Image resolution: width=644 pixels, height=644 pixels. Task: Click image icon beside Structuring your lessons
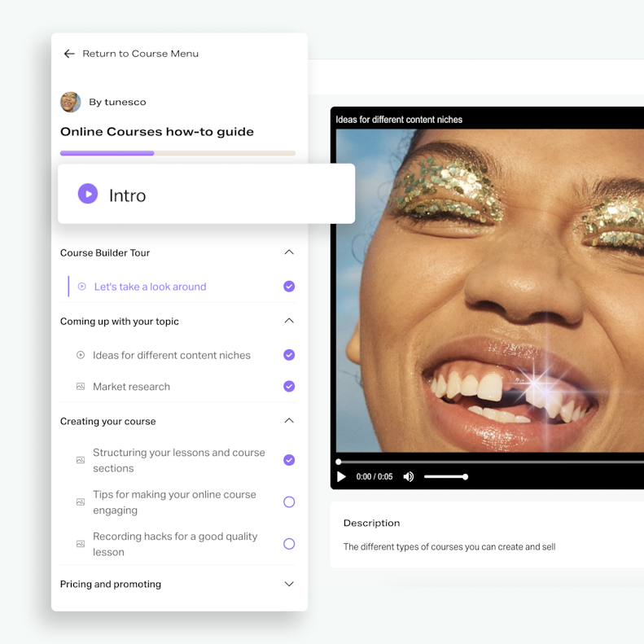pyautogui.click(x=81, y=460)
